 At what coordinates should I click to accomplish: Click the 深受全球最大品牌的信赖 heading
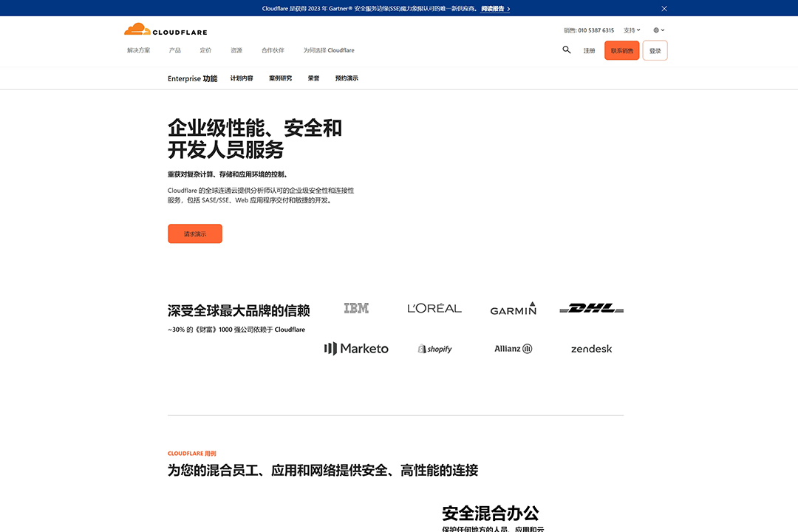coord(239,310)
